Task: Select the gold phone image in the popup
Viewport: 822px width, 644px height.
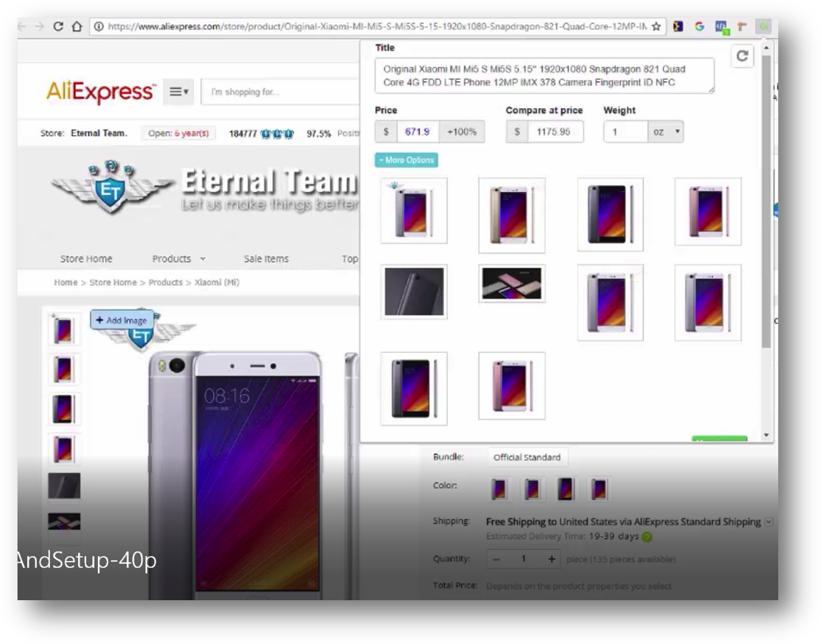Action: 512,215
